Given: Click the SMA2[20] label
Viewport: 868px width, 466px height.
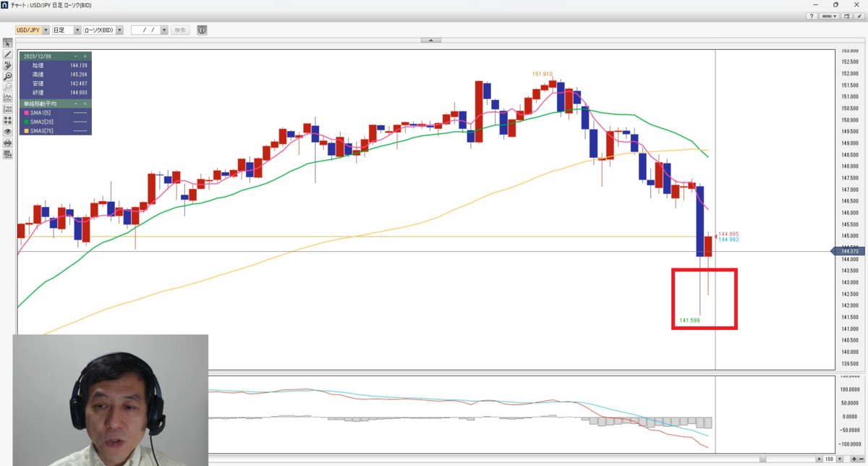Looking at the screenshot, I should tap(42, 122).
